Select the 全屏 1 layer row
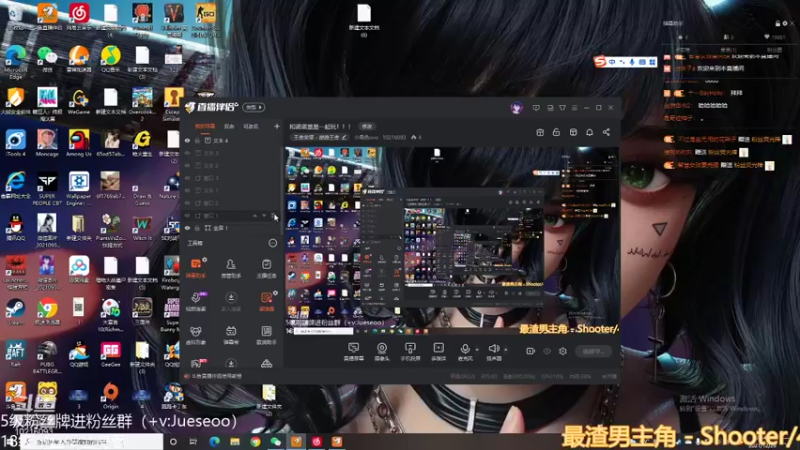Image resolution: width=800 pixels, height=450 pixels. click(x=231, y=228)
